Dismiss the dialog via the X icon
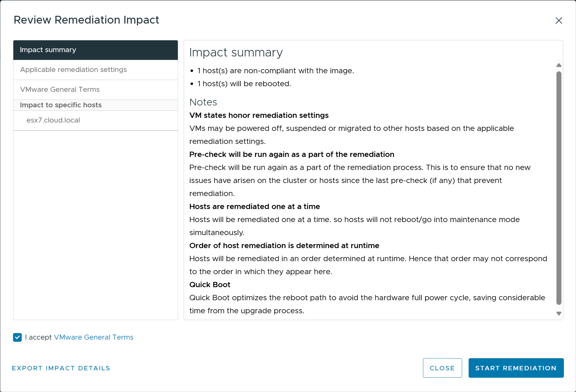The image size is (576, 392). 559,20
